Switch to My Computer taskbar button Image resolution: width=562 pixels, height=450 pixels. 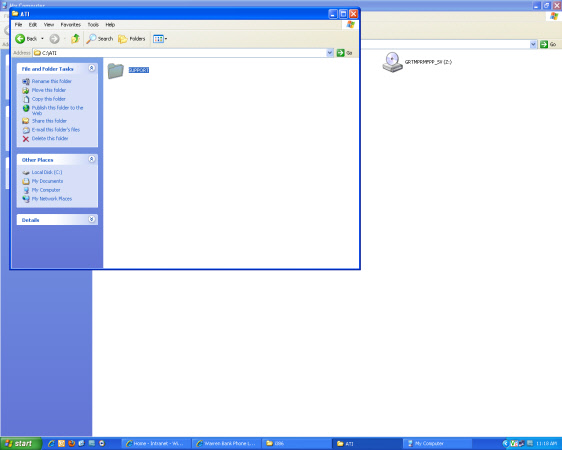pos(437,444)
